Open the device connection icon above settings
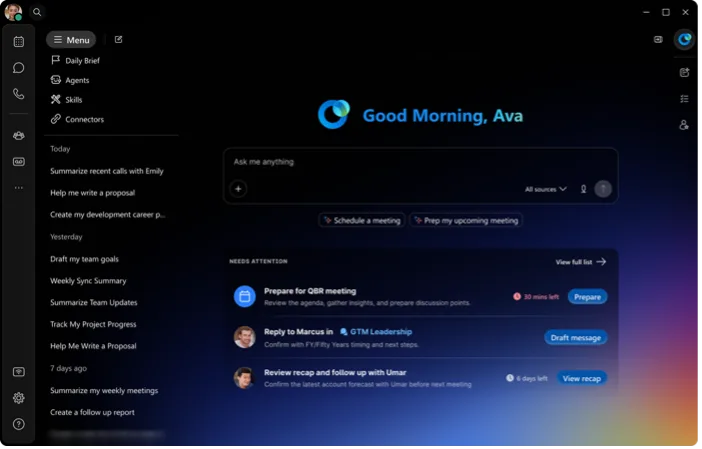Viewport: 702px width, 449px height. click(x=19, y=372)
